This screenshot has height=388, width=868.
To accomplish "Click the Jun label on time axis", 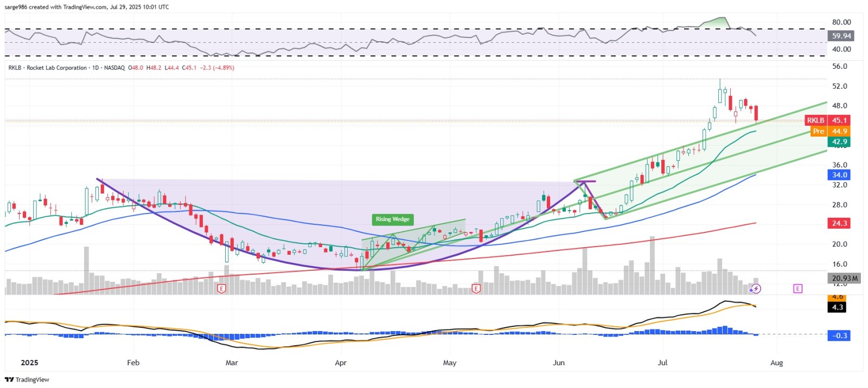I will (x=559, y=363).
